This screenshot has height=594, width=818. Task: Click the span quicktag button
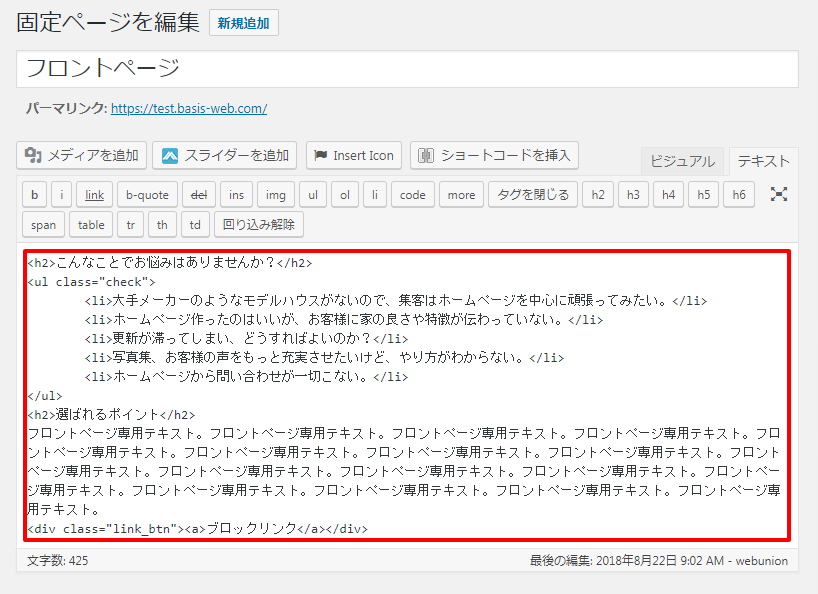click(43, 225)
